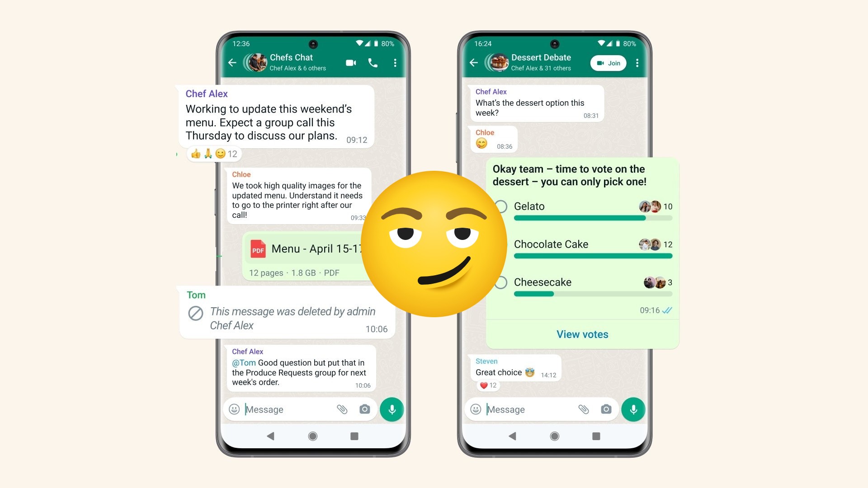Screen dimensions: 868x488
Task: Click the three-dot menu icon in Chefs Chat
Action: point(396,62)
